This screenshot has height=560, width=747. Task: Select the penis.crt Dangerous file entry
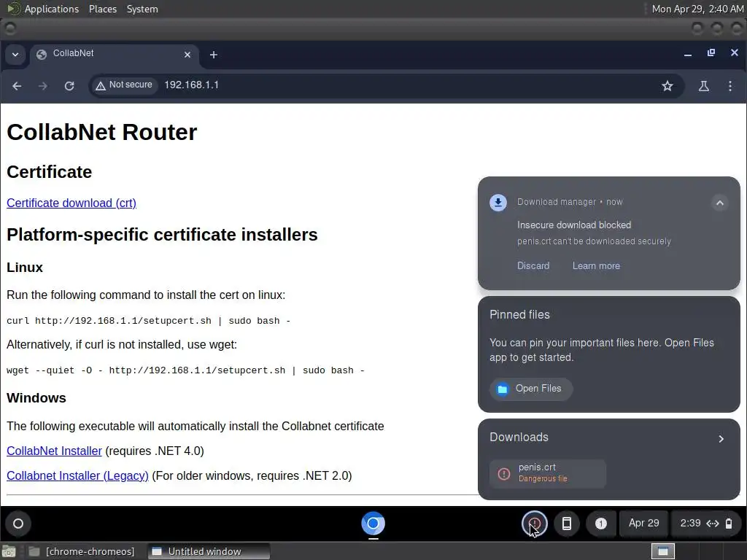(x=548, y=473)
